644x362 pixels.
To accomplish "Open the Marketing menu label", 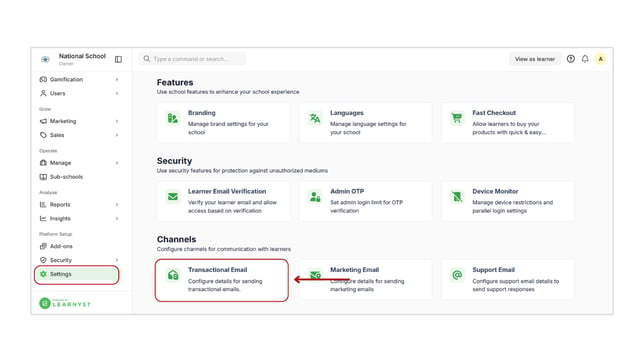I will [63, 121].
